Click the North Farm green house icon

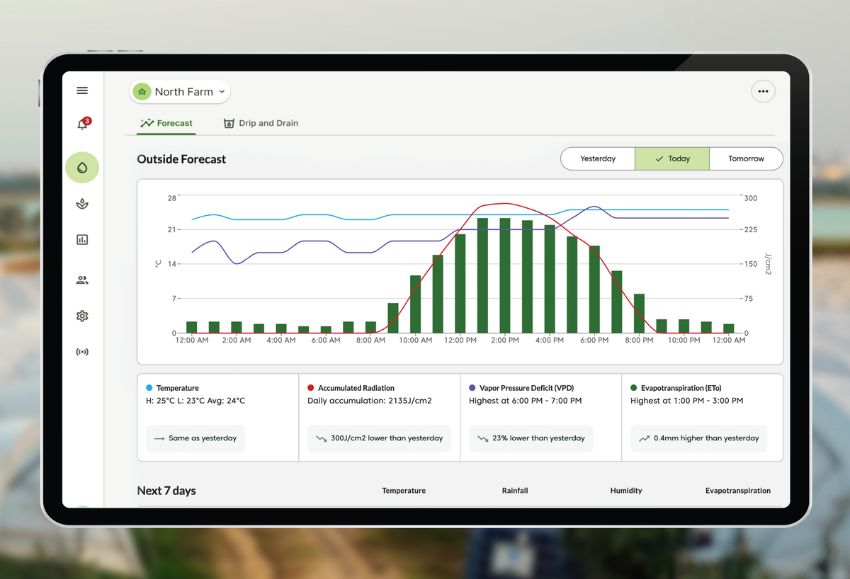coord(142,92)
